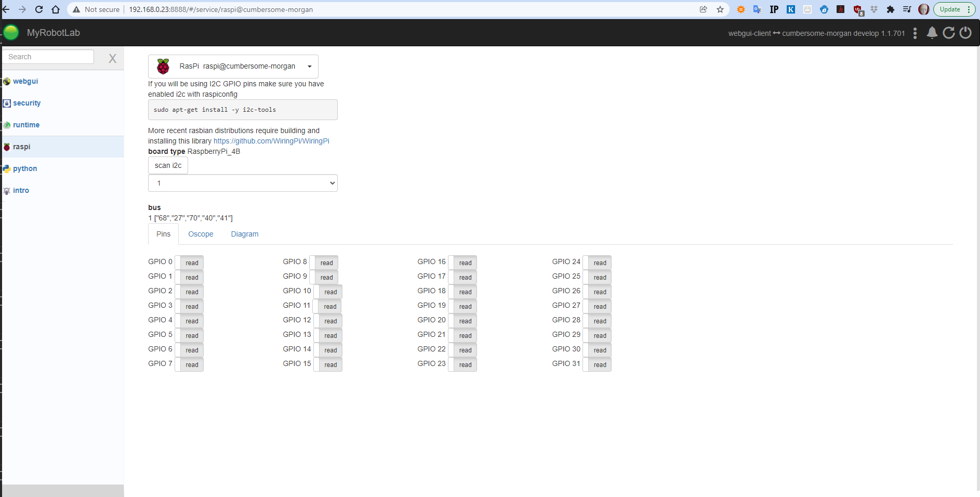Screen dimensions: 980x497
Task: Click the security padlock icon in sidebar
Action: [7, 103]
